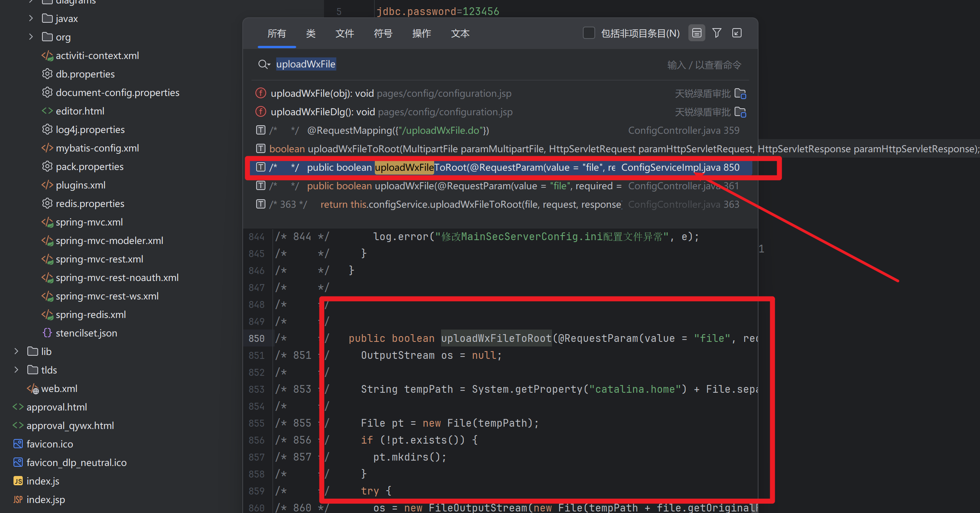980x513 pixels.
Task: Open index.js file with JS icon
Action: 43,481
